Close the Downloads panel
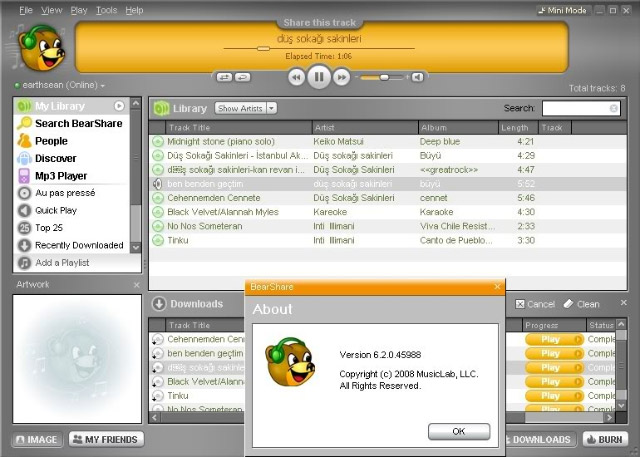This screenshot has height=457, width=640. click(x=623, y=303)
